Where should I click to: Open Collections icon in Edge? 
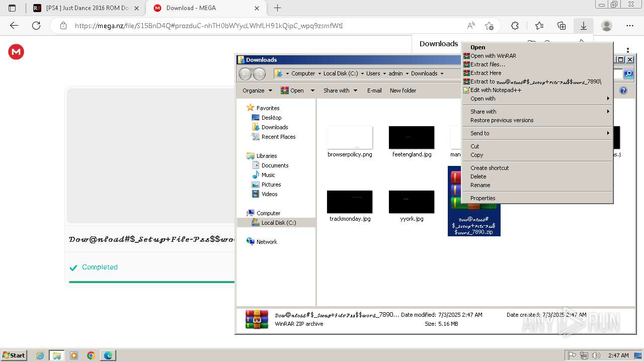click(x=561, y=26)
